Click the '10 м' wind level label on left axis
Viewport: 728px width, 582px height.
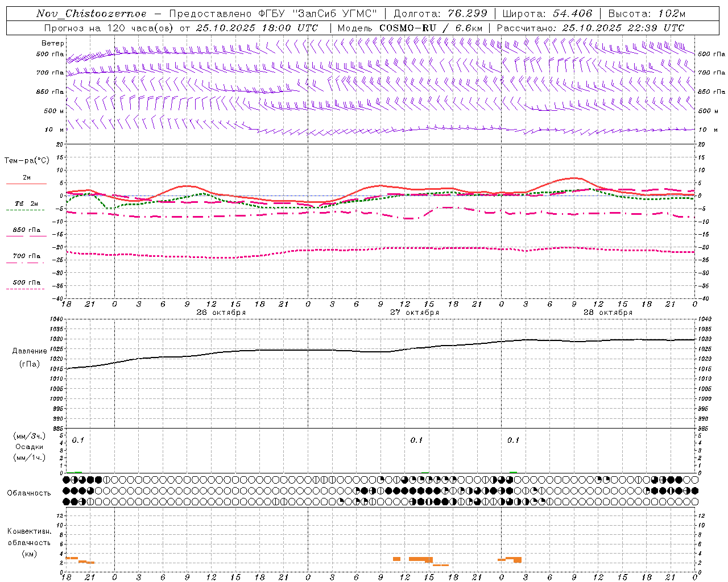click(x=54, y=130)
